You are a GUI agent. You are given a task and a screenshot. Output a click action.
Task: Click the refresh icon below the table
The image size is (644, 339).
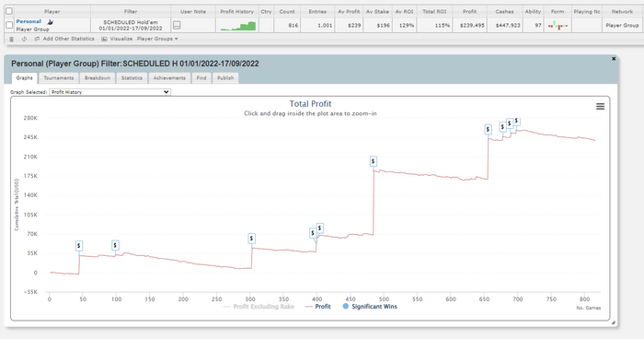[24, 39]
